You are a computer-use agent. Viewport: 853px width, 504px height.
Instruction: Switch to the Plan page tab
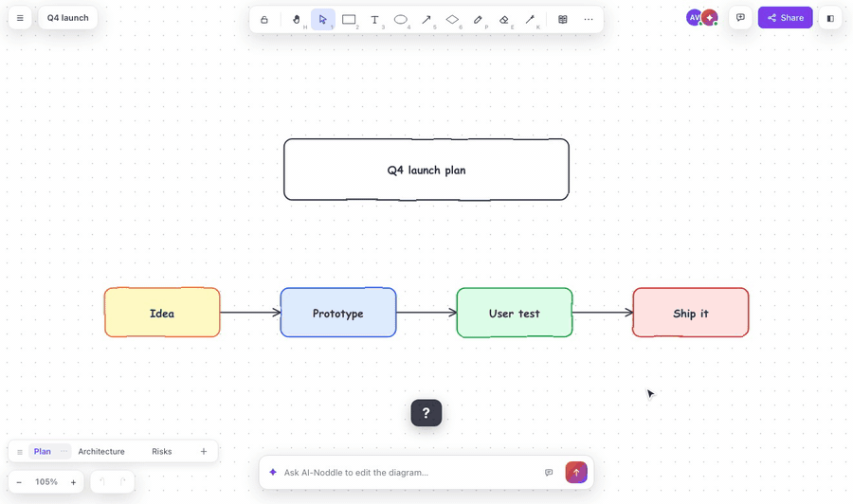tap(43, 451)
